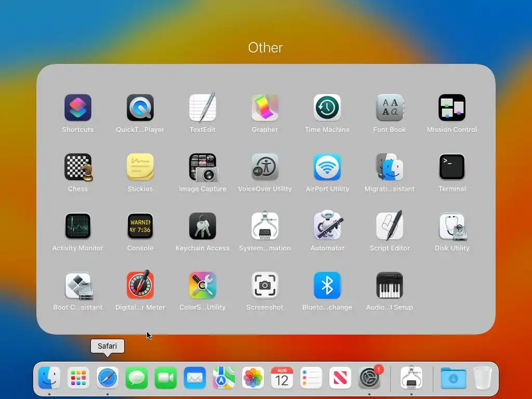The width and height of the screenshot is (532, 399).
Task: Launch Keychain Access
Action: click(203, 227)
